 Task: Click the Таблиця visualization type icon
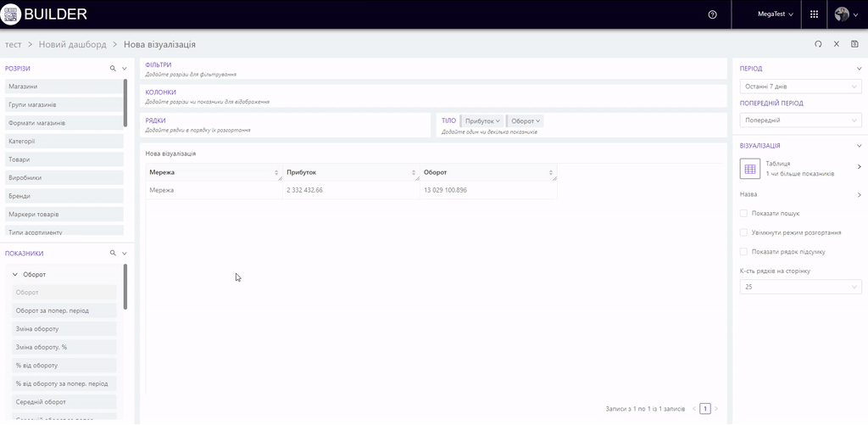[x=750, y=168]
